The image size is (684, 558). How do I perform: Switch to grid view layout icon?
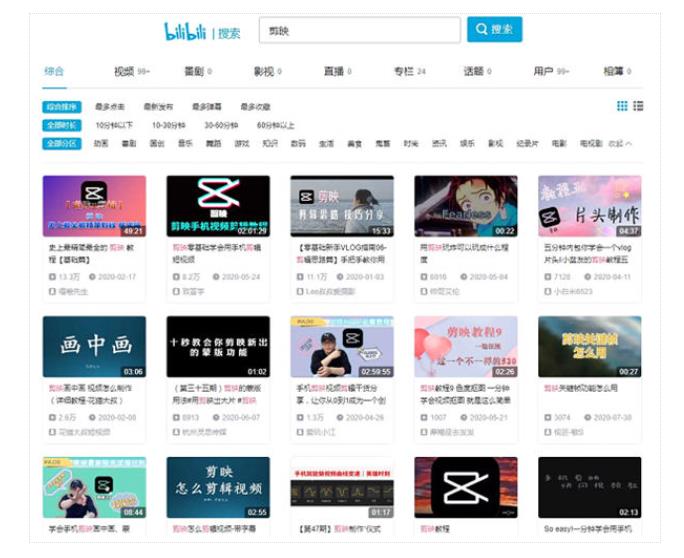click(622, 106)
